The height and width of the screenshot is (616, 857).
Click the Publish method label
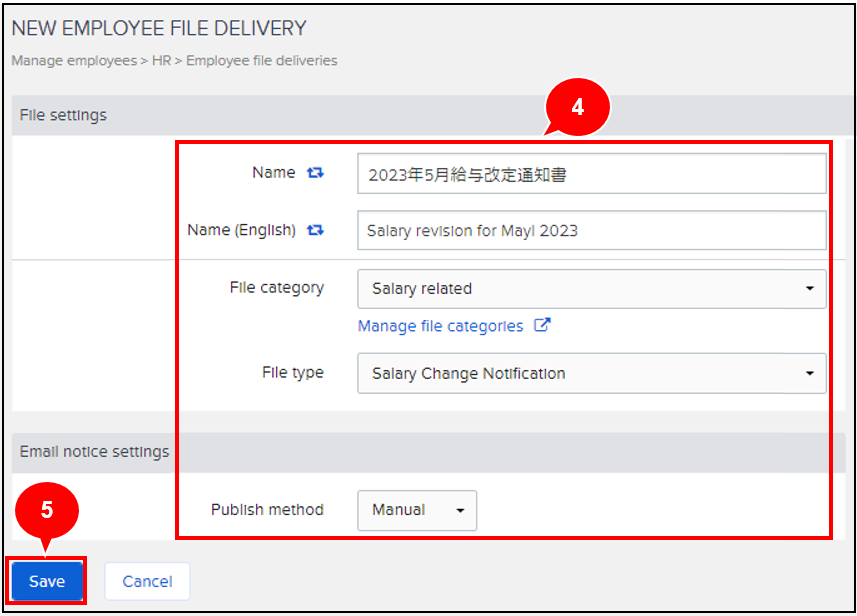pos(267,509)
